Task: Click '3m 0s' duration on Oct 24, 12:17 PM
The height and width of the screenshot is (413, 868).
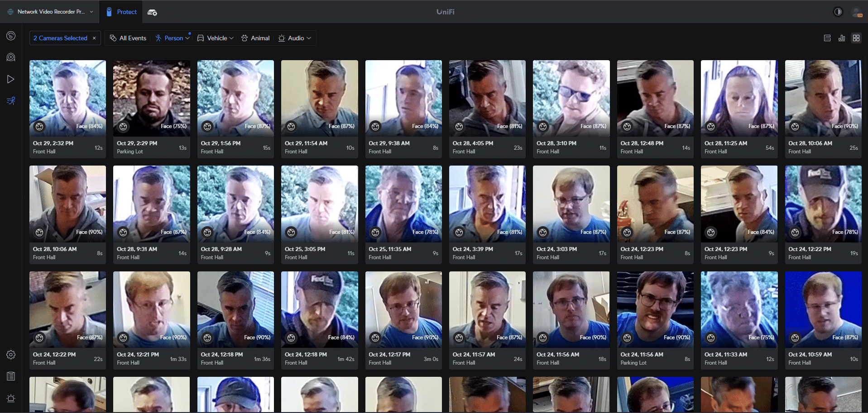Action: pos(431,359)
